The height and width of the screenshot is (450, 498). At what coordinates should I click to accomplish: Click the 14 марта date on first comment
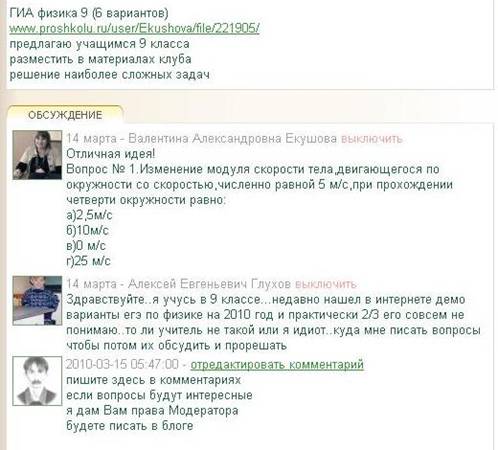[x=91, y=138]
